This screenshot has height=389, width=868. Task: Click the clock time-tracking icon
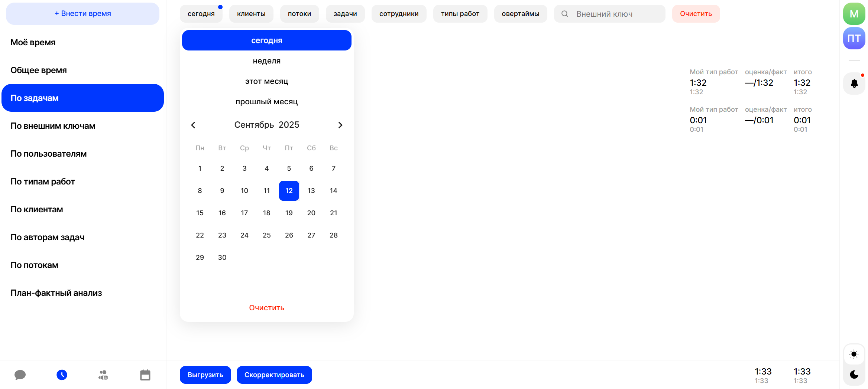coord(62,375)
